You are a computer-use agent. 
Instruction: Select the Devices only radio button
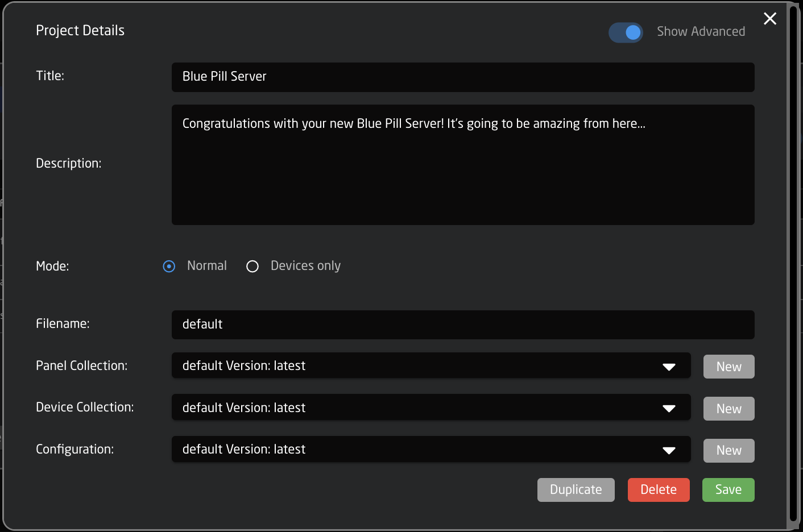pos(253,266)
